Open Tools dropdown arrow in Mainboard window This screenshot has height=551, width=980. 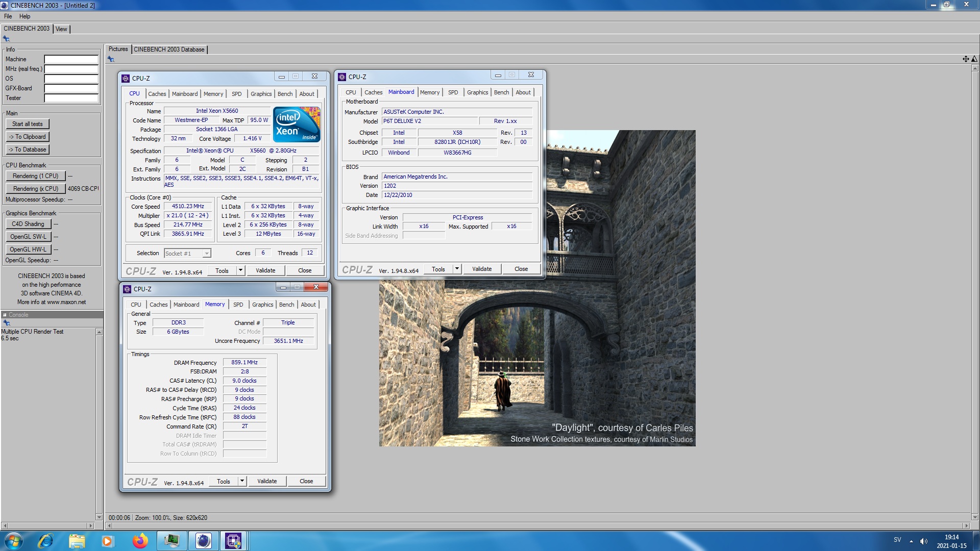(x=457, y=269)
